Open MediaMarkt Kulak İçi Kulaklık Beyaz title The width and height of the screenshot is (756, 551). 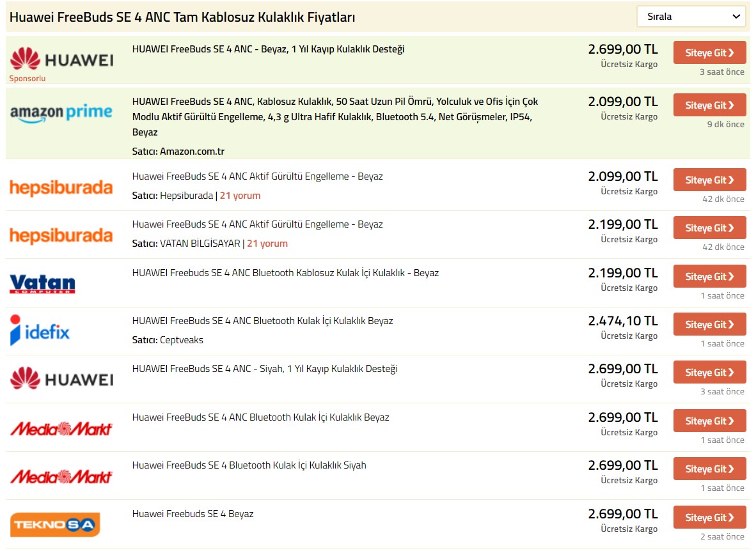[x=261, y=417]
